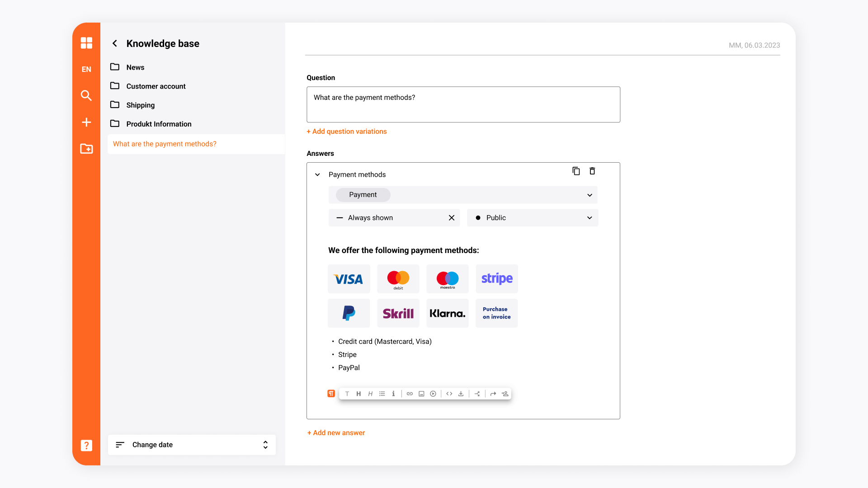Image resolution: width=868 pixels, height=488 pixels.
Task: Insert a branching split element
Action: click(x=477, y=394)
